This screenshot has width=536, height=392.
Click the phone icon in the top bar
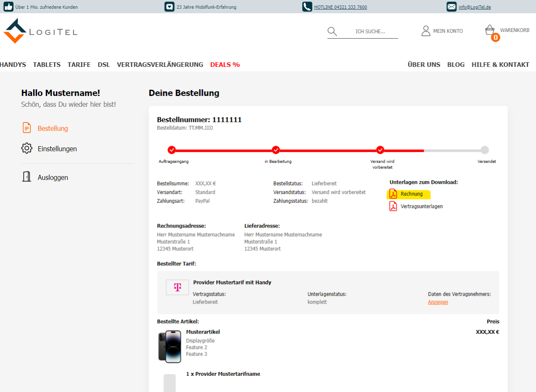pos(307,7)
